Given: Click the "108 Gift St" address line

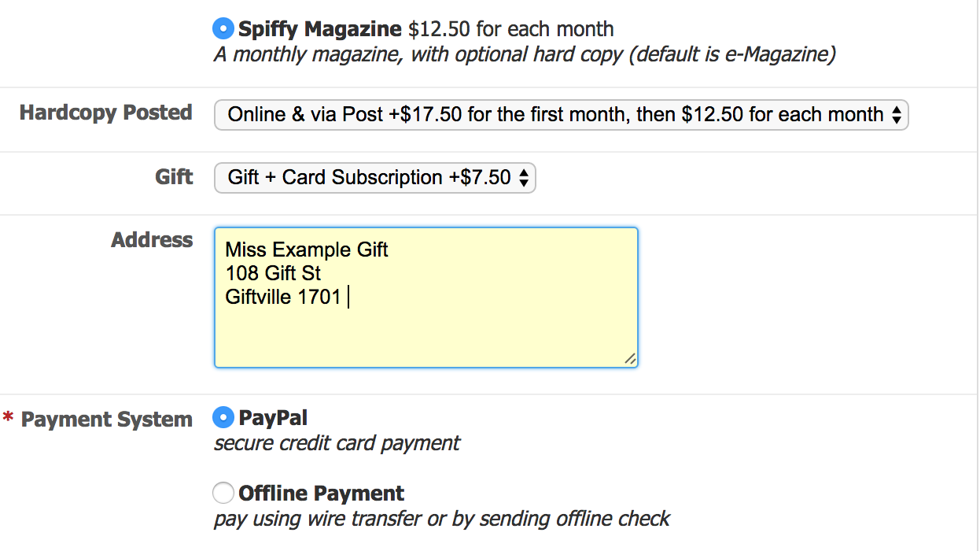Looking at the screenshot, I should click(x=273, y=274).
